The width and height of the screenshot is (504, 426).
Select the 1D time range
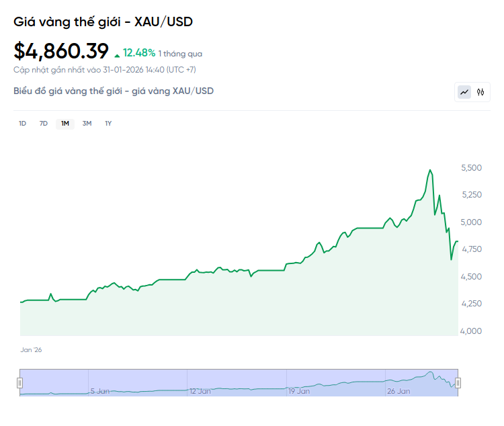pos(22,123)
